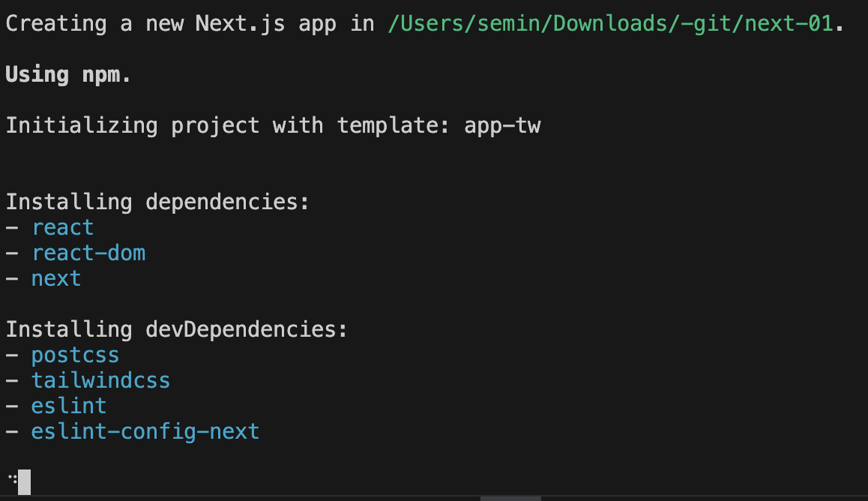868x501 pixels.
Task: Click the 'postcss' devDependency entry
Action: (x=75, y=355)
